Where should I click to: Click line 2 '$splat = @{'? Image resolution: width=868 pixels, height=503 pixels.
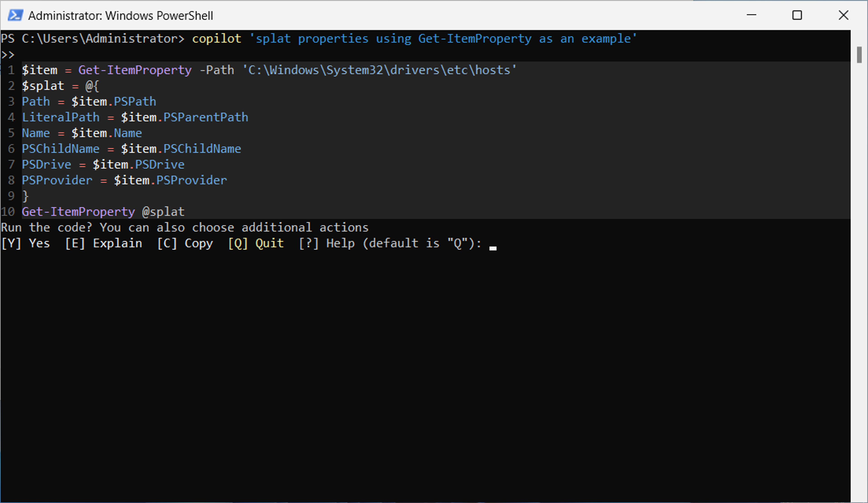(61, 86)
